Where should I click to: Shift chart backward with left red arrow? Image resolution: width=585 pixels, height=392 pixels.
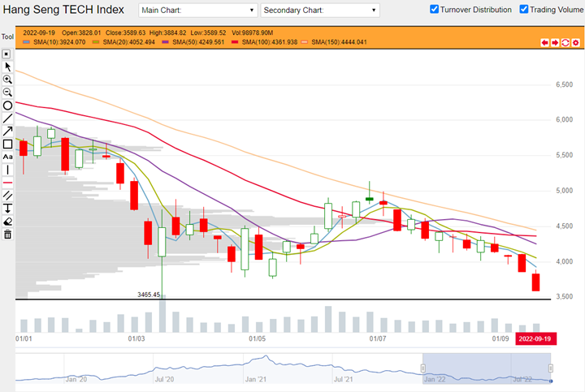pyautogui.click(x=544, y=42)
